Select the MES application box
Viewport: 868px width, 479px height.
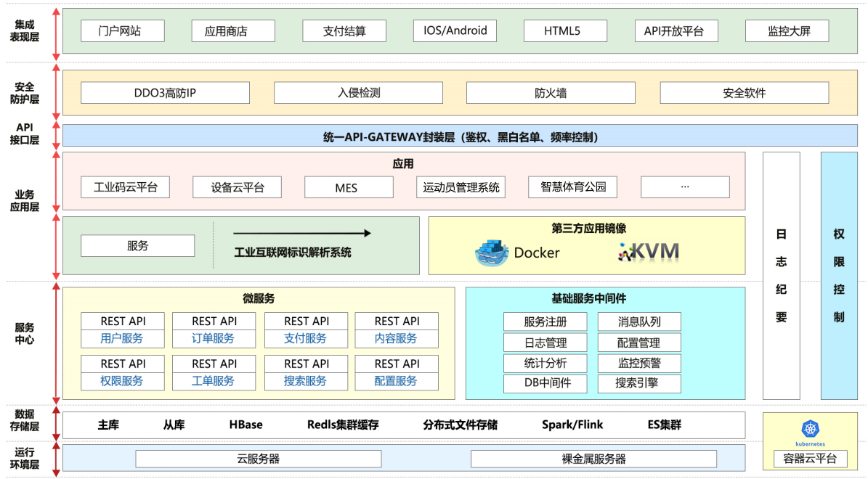point(349,187)
